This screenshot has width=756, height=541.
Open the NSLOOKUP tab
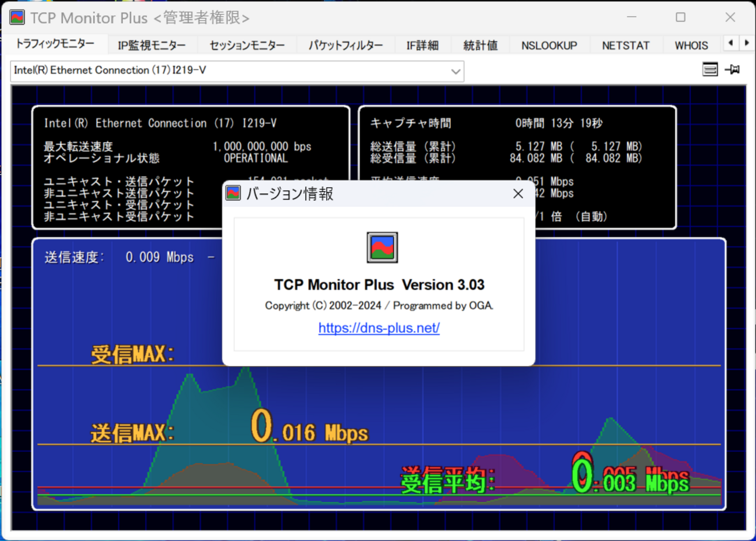[x=549, y=45]
